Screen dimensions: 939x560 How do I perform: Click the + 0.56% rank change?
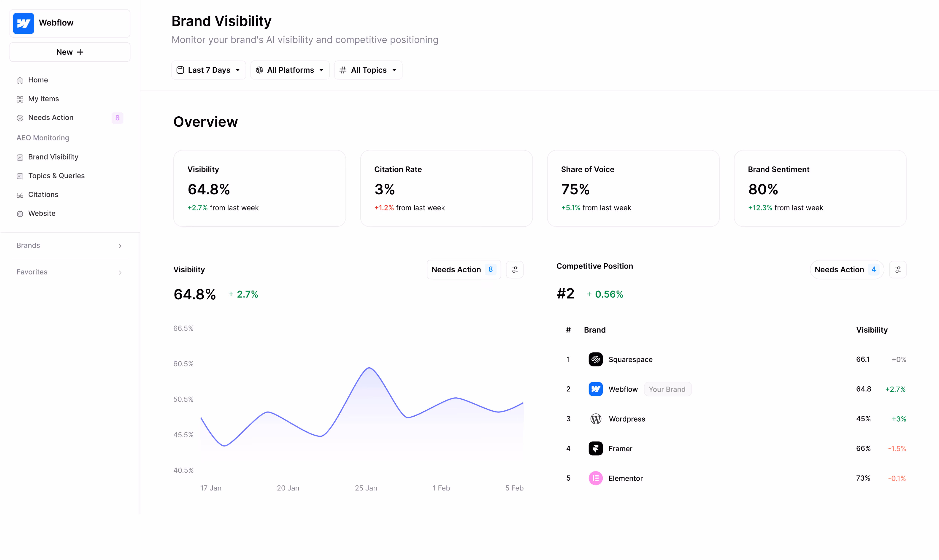coord(605,294)
